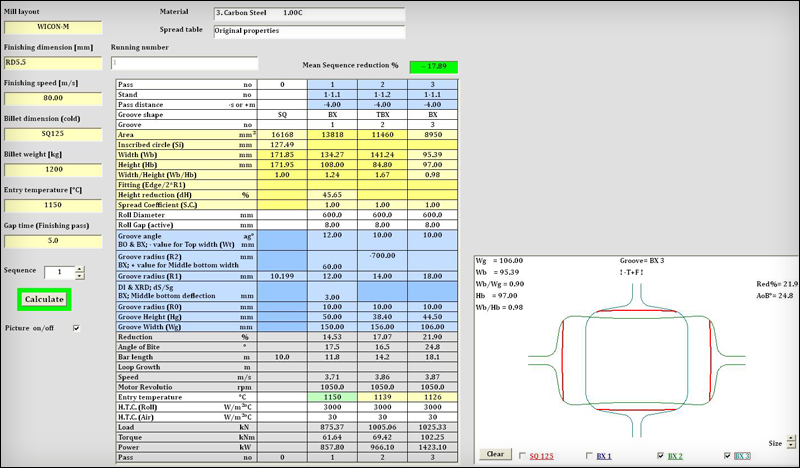Click pass 1 Power value 857.80
This screenshot has height=468, width=800.
332,447
